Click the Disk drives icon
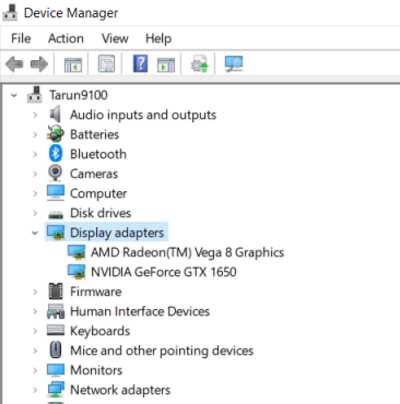 pos(56,214)
